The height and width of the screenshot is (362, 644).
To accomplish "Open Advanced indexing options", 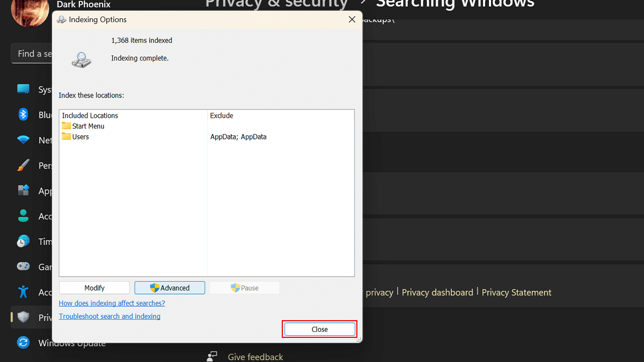I will pos(170,288).
